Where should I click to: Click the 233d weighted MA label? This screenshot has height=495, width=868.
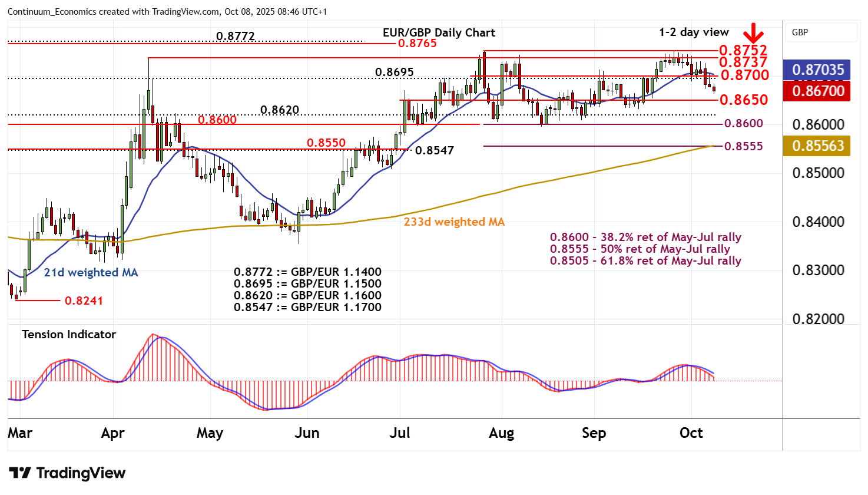[454, 222]
